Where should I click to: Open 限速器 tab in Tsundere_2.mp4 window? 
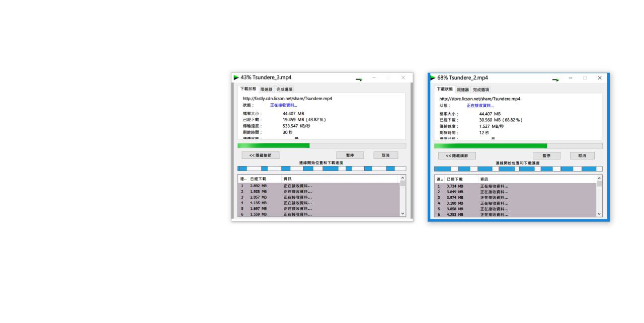click(x=462, y=89)
